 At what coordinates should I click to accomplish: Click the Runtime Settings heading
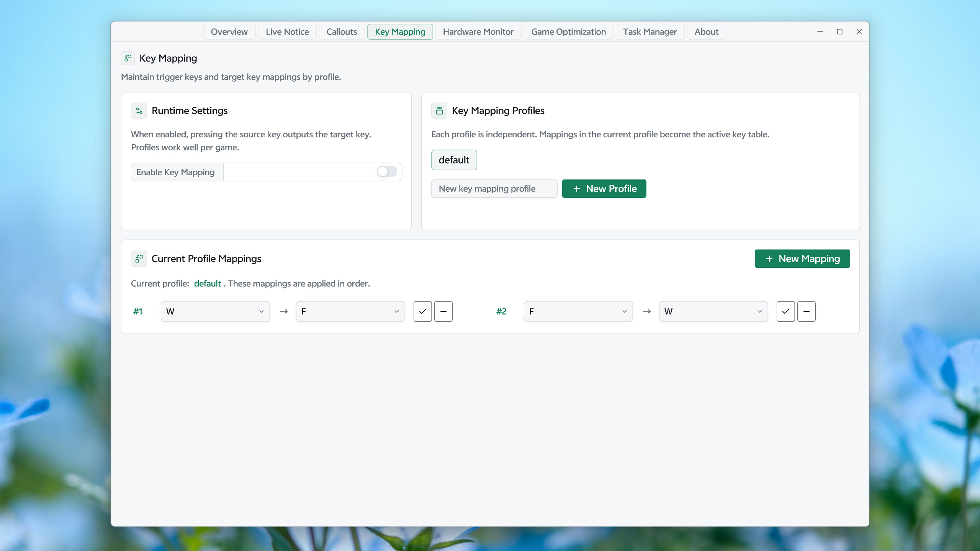(190, 111)
